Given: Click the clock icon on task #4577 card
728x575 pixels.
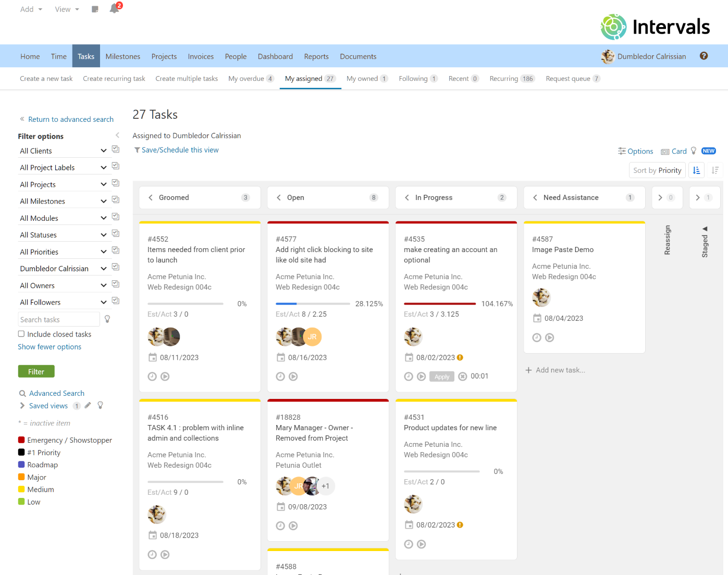Looking at the screenshot, I should [x=280, y=376].
